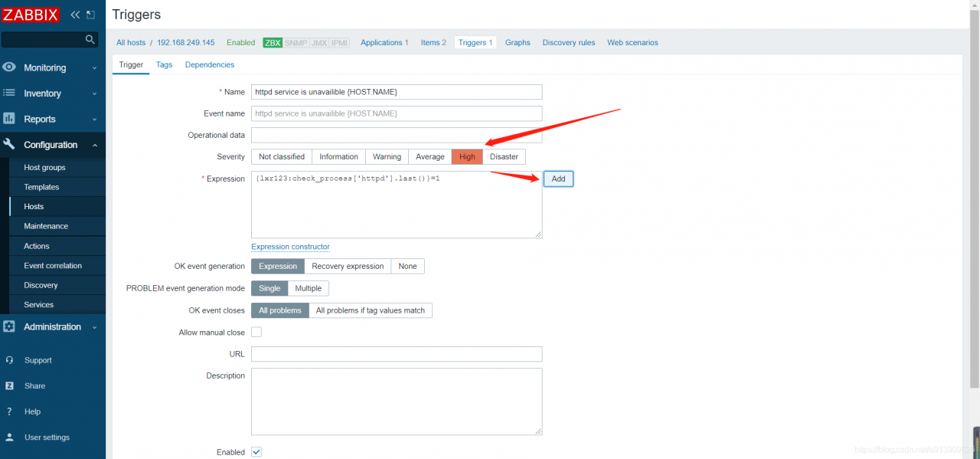Select Expression for OK event generation

(278, 266)
